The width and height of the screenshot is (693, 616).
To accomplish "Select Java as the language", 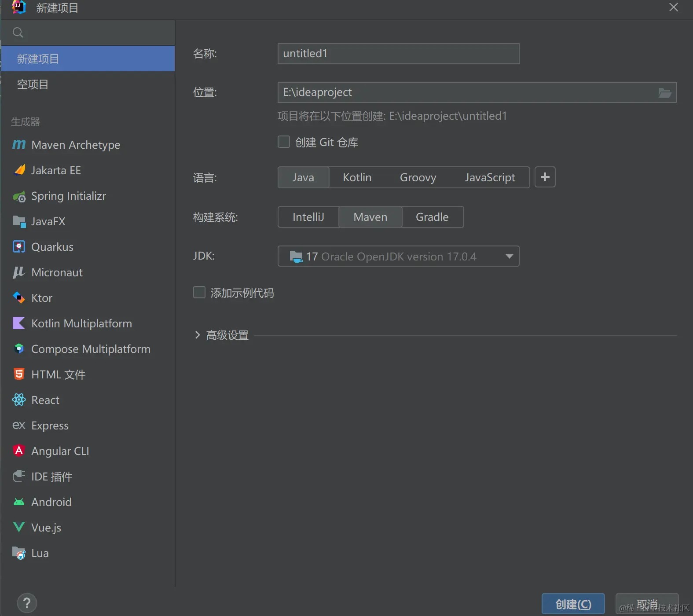I will click(304, 177).
